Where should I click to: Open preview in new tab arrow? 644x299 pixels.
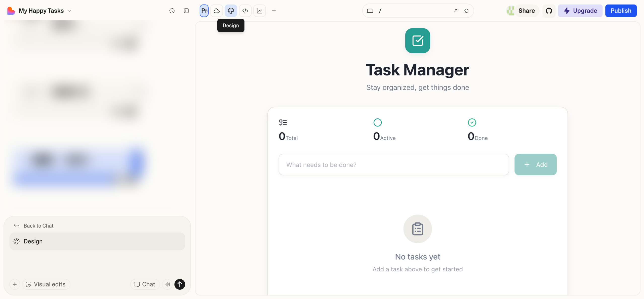(x=456, y=11)
